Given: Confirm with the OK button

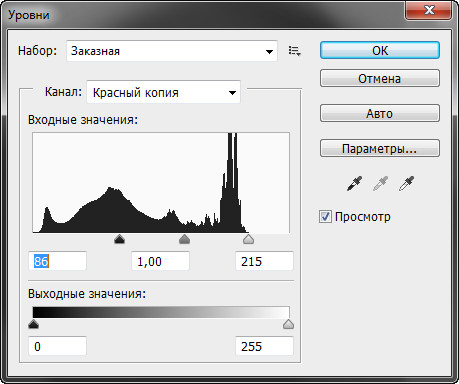Looking at the screenshot, I should [x=380, y=50].
